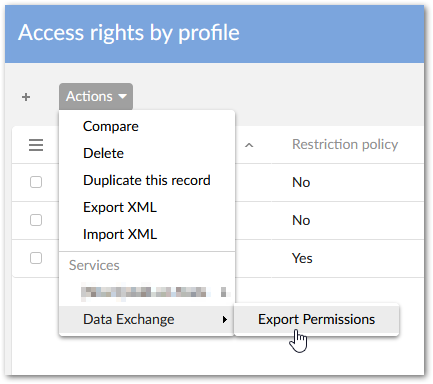Open the Data Exchange submenu
This screenshot has width=433, height=384.
(147, 319)
